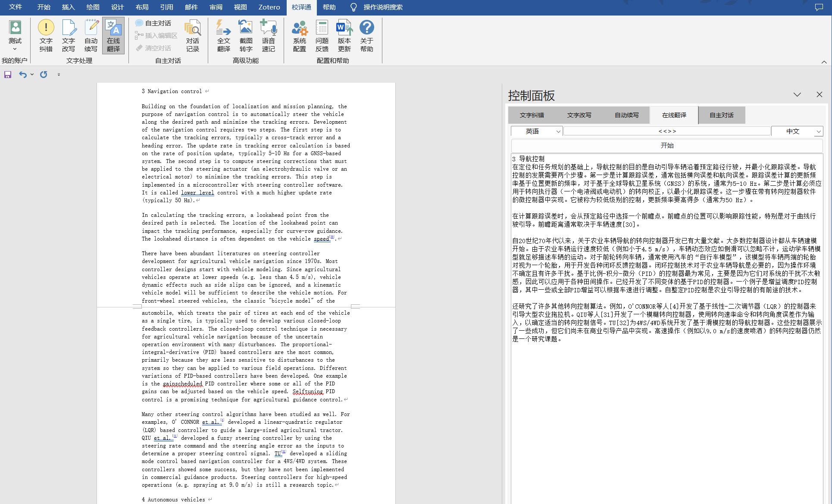Viewport: 832px width, 504px height.
Task: Toggle the 在线翻译 ribbon button
Action: (x=113, y=36)
